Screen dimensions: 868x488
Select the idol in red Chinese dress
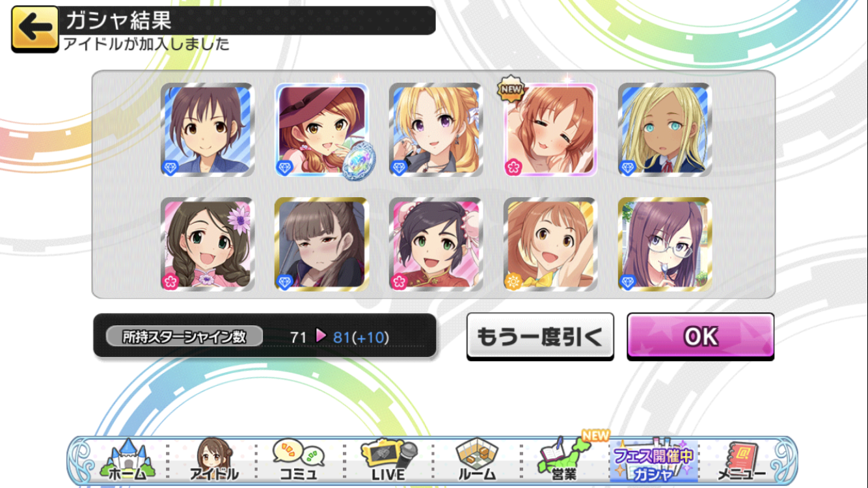[436, 244]
